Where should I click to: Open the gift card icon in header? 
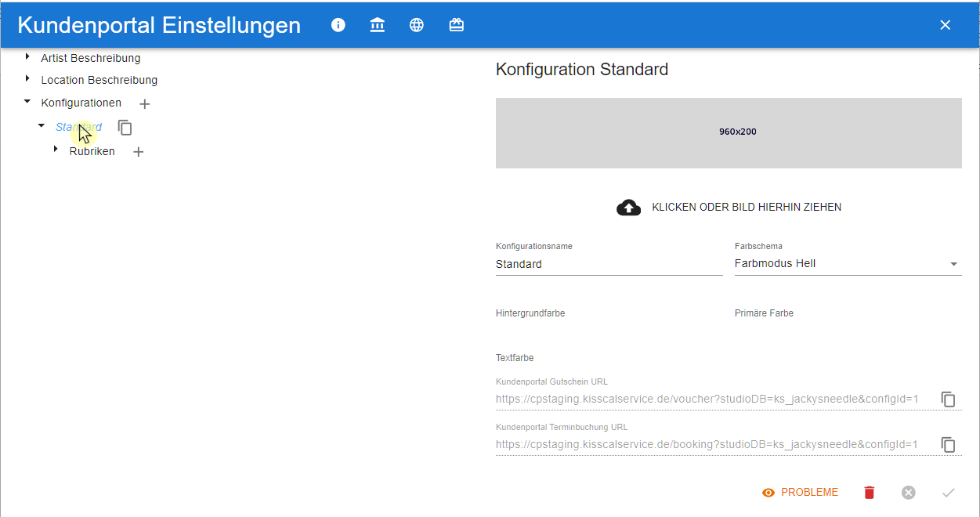(457, 25)
